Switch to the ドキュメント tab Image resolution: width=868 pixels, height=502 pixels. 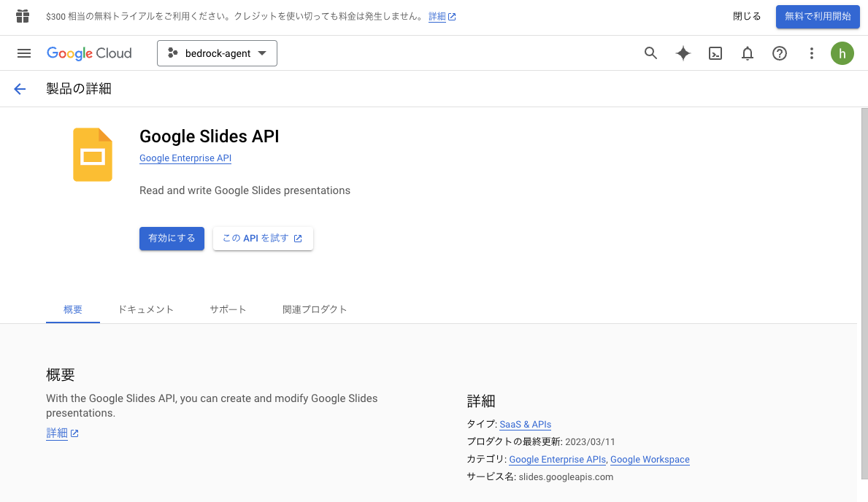[x=145, y=309]
